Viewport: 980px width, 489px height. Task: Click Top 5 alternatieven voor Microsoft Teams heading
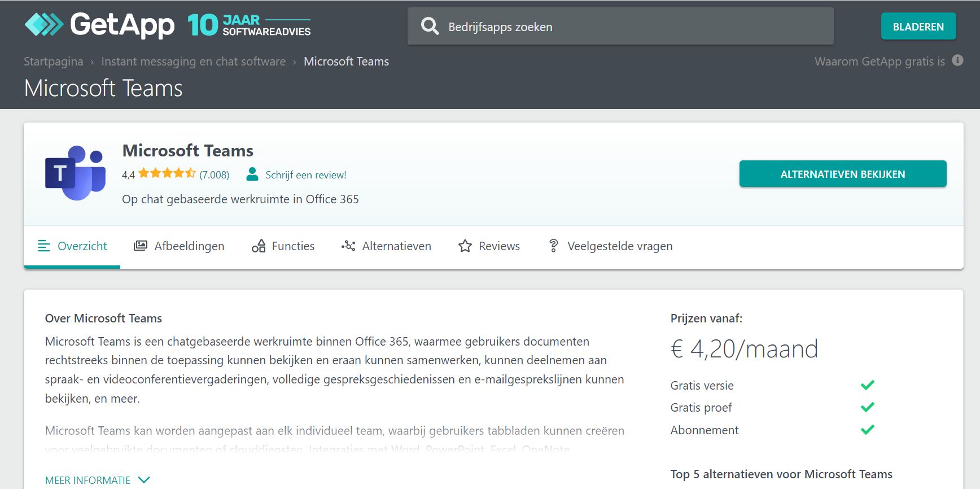click(x=781, y=474)
